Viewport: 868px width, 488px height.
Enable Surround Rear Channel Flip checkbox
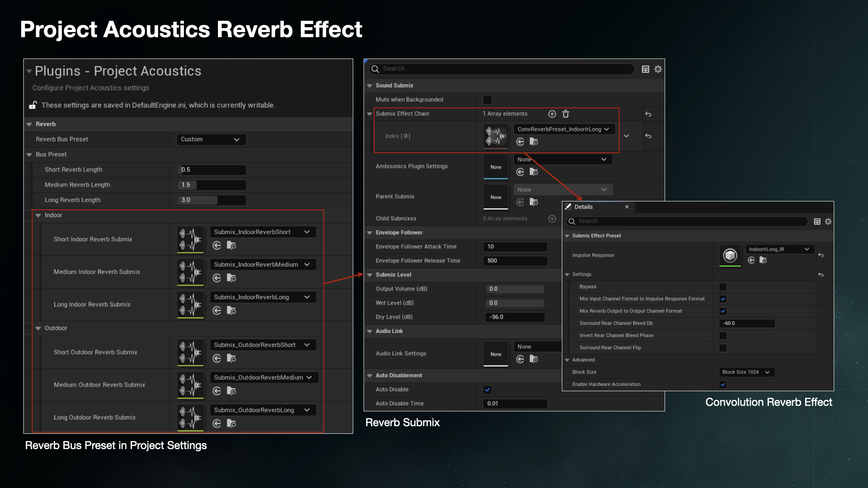[x=723, y=348]
